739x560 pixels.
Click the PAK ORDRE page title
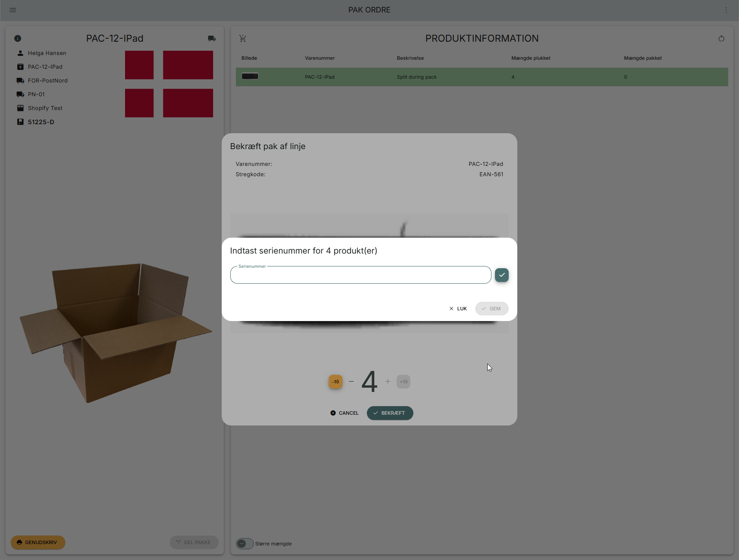tap(369, 10)
